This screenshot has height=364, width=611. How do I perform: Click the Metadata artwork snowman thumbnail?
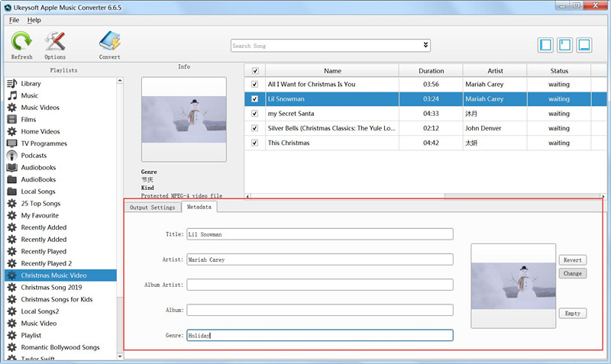(x=513, y=286)
